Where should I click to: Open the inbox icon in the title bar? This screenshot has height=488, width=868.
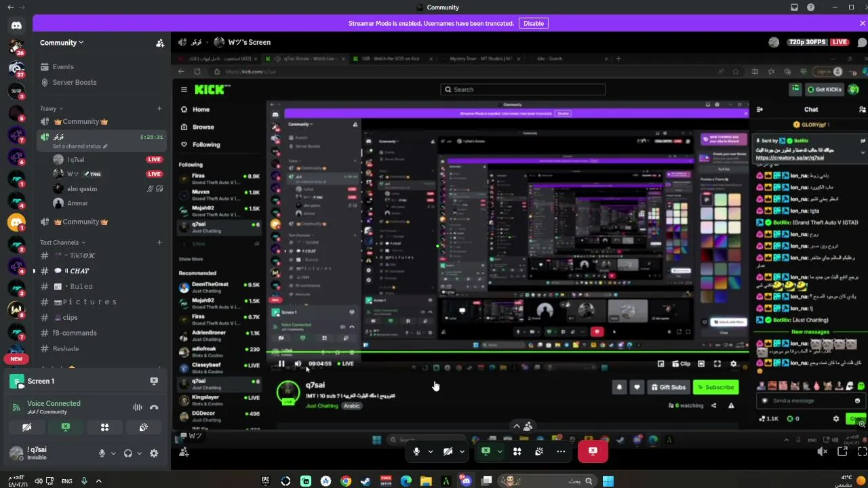pyautogui.click(x=795, y=7)
